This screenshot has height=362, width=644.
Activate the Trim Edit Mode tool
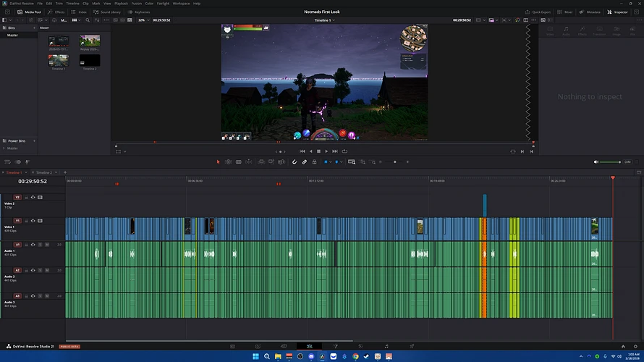(x=229, y=162)
